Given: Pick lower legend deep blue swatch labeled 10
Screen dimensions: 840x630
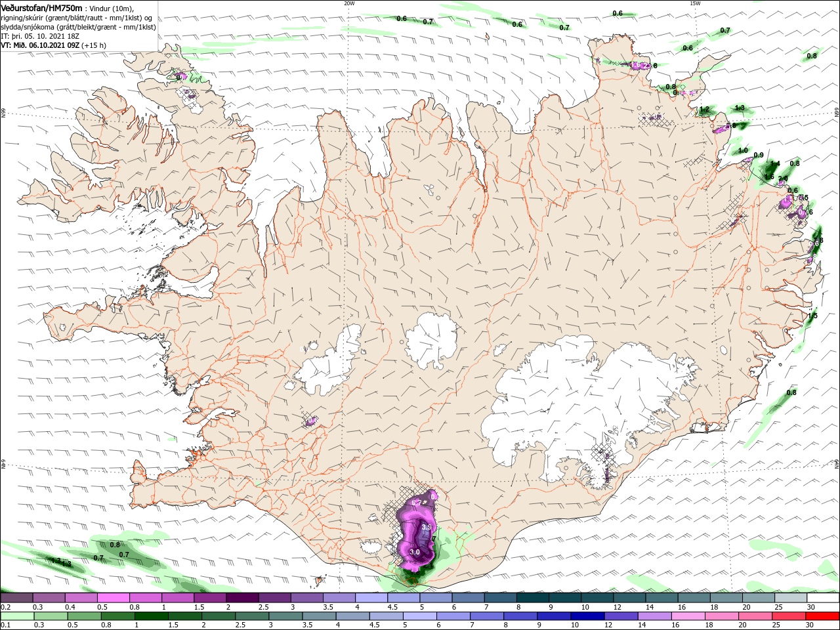Looking at the screenshot, I should click(x=588, y=616).
